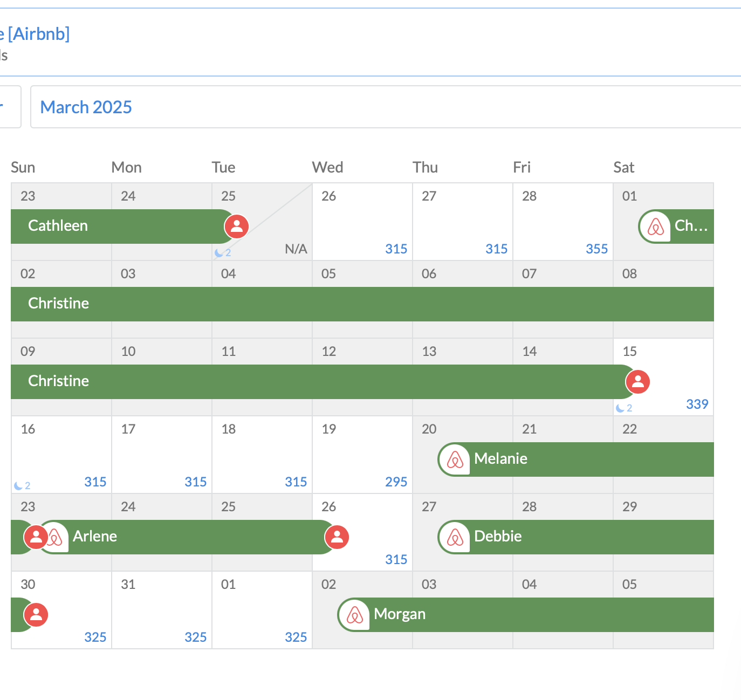Click Airbnb icon on Saturday 01 booking
The width and height of the screenshot is (741, 700).
[655, 227]
